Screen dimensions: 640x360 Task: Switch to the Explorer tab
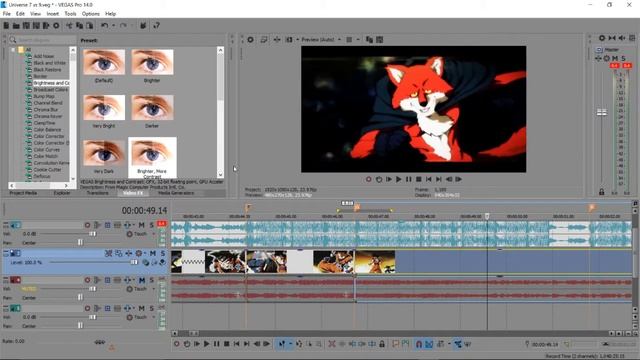pos(62,193)
